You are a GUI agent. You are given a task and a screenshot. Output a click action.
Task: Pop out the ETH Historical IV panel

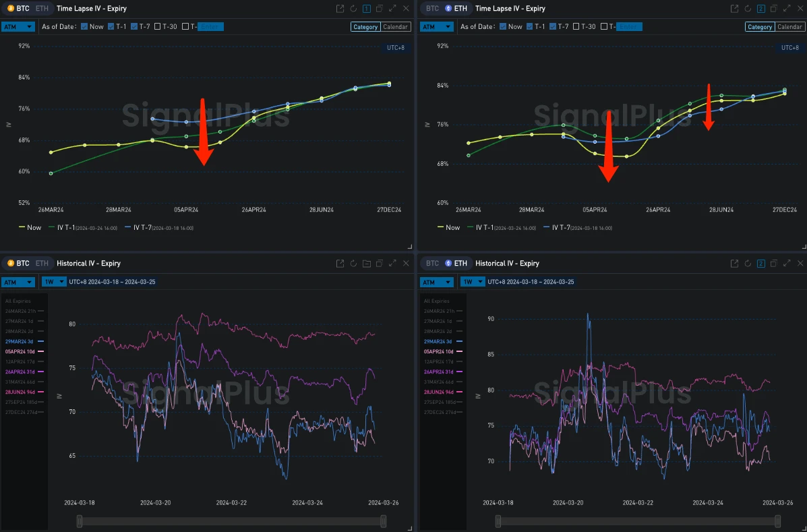point(734,264)
